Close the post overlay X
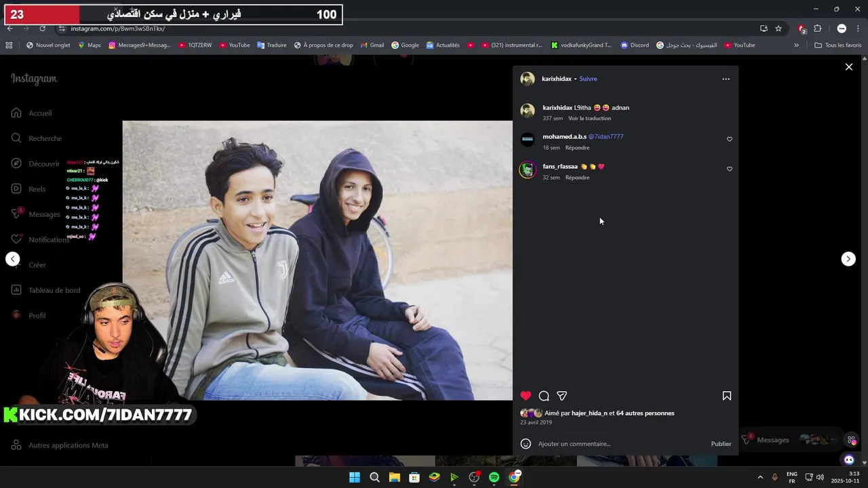This screenshot has height=488, width=868. coord(848,66)
